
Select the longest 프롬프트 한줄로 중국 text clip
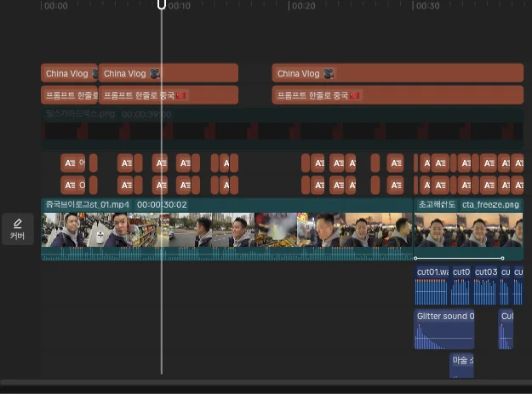[x=398, y=95]
